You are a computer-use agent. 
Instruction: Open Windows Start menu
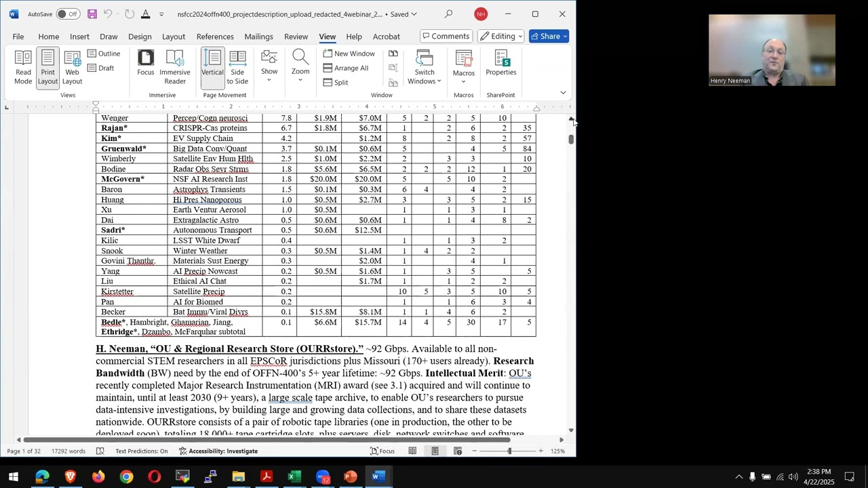coord(14,476)
